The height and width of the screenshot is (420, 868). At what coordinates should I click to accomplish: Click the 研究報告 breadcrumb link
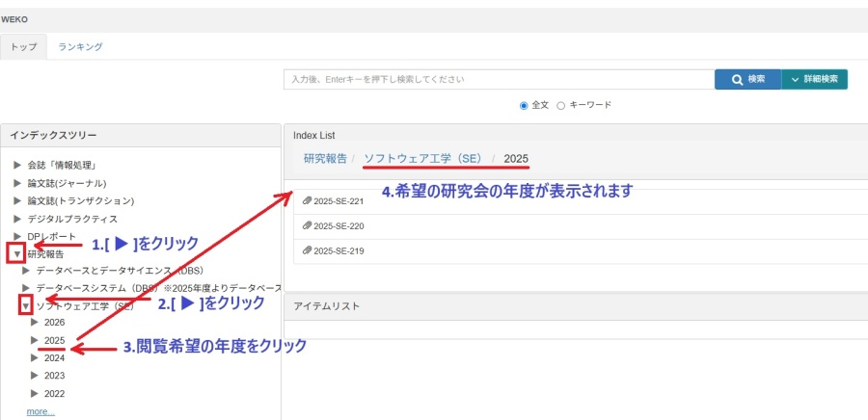326,159
